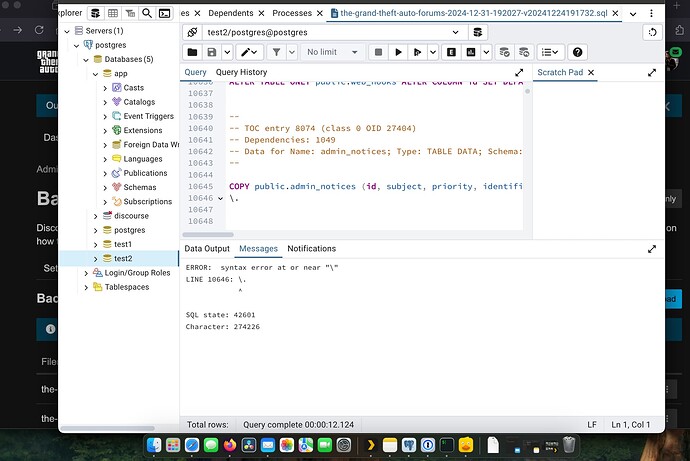
Task: Run Explain Analyze on the query
Action: (471, 52)
